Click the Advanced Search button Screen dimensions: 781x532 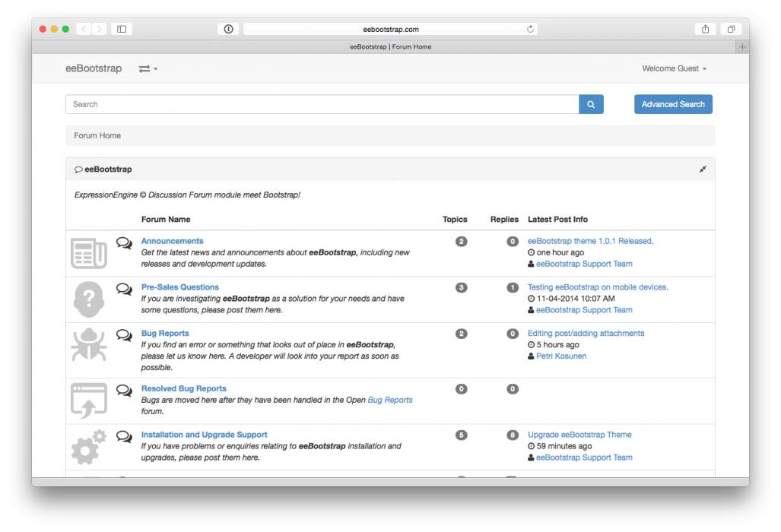(x=673, y=105)
